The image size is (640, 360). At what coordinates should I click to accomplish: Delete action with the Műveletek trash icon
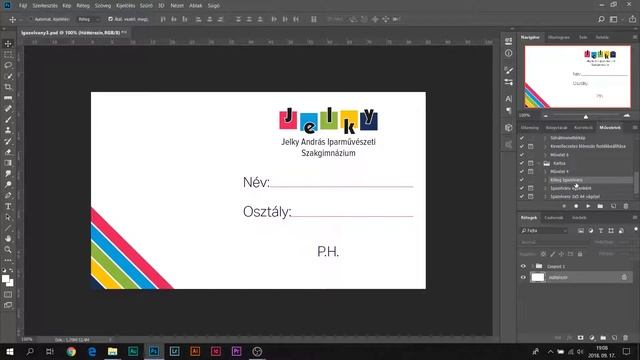tap(626, 206)
